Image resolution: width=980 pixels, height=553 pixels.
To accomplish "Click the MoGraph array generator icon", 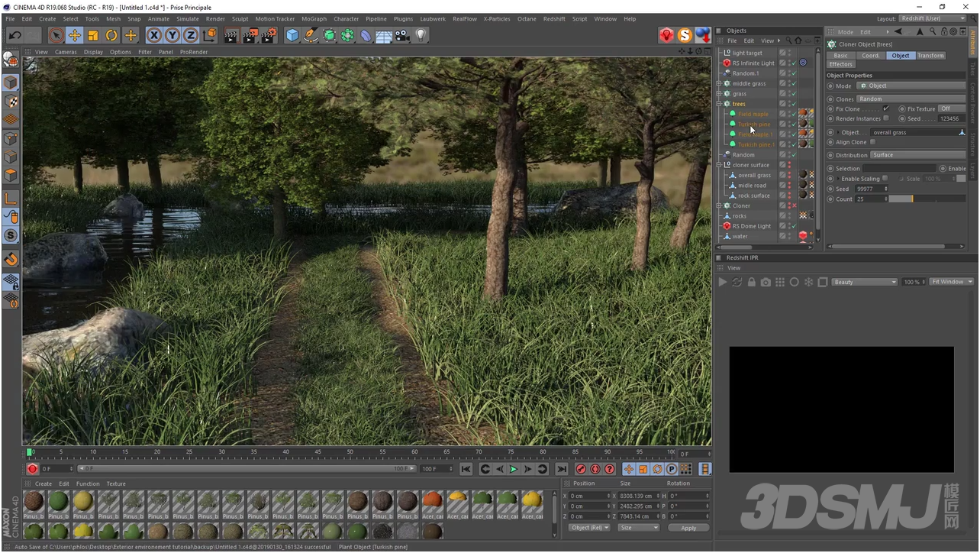I will click(x=347, y=35).
